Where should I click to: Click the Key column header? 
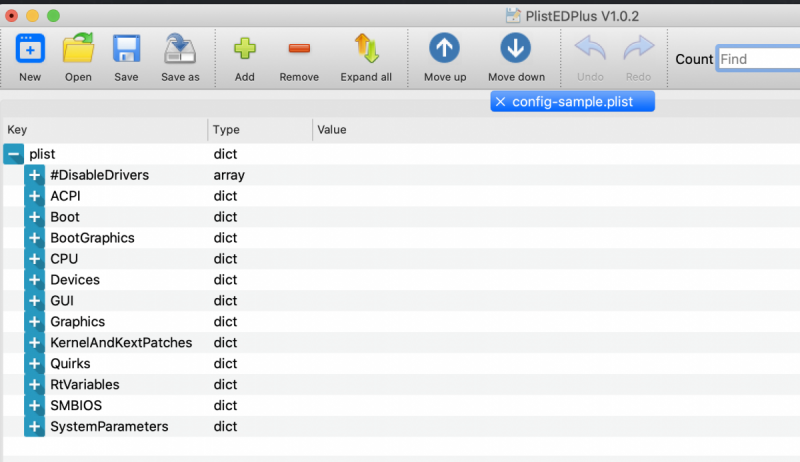pos(17,130)
